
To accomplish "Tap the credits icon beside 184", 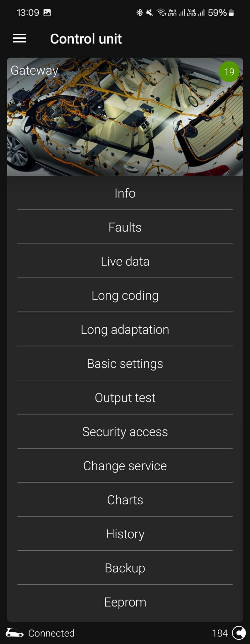I will click(x=239, y=633).
